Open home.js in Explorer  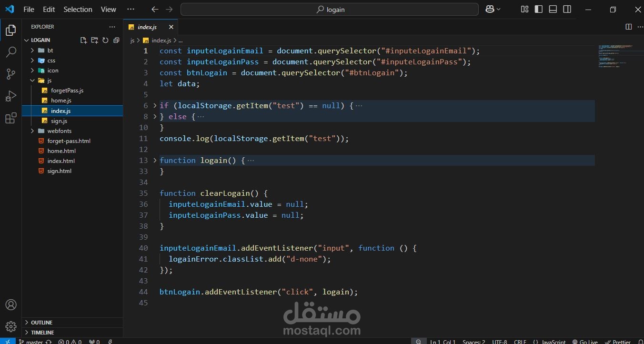click(61, 100)
